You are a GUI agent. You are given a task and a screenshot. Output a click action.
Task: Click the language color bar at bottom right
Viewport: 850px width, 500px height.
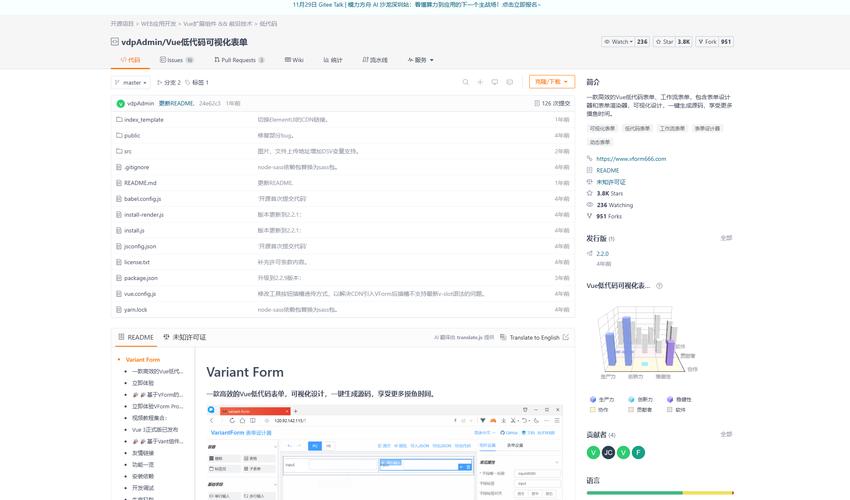[x=660, y=493]
